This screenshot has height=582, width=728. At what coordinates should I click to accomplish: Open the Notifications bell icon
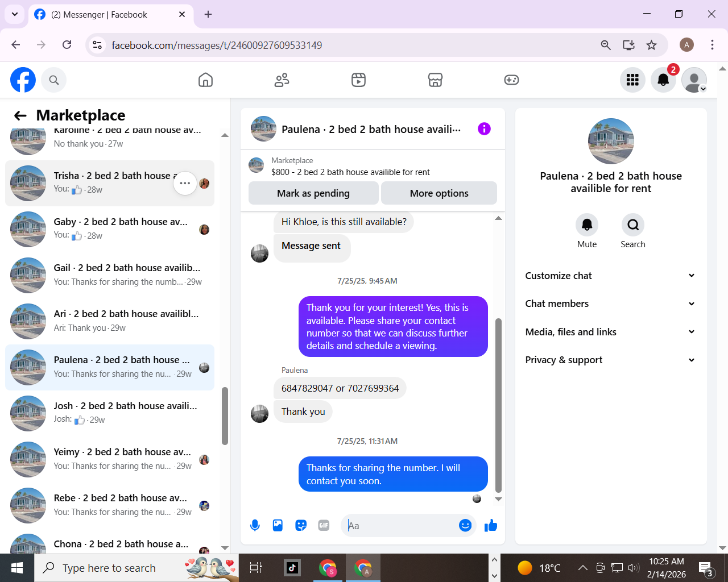(663, 80)
